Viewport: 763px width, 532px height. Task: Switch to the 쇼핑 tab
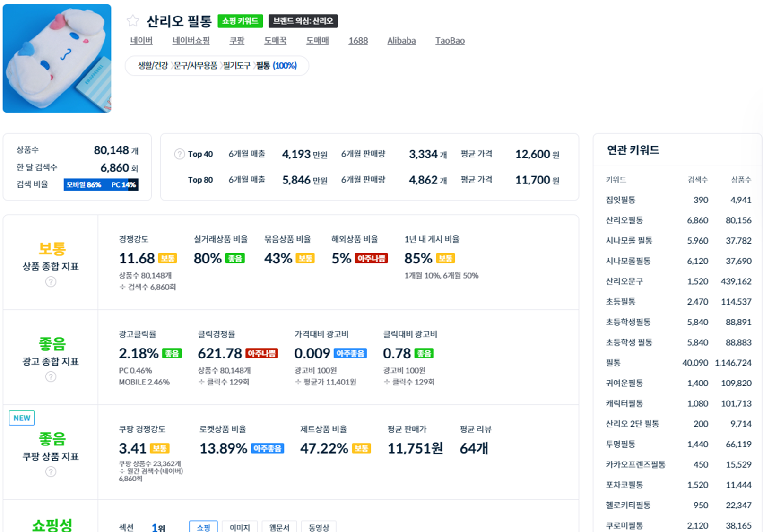203,527
